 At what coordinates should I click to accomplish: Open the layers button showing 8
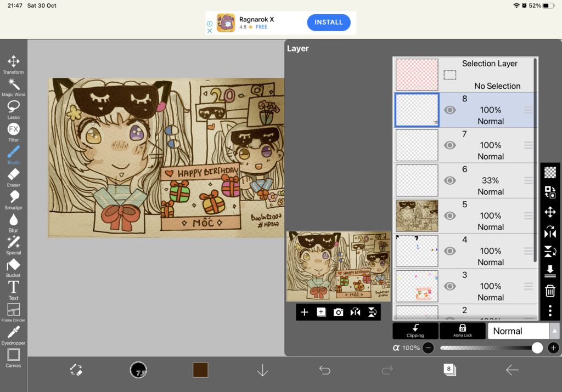point(449,370)
